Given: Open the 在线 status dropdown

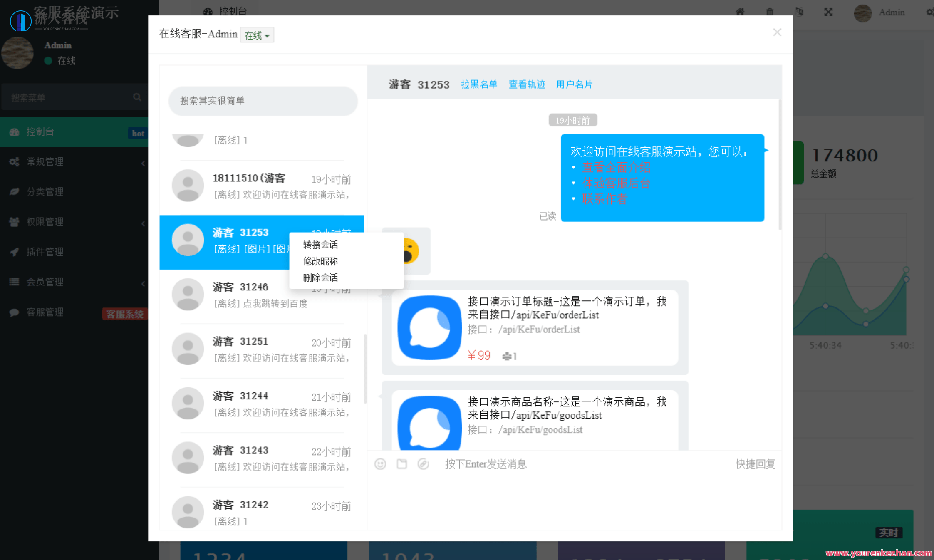Looking at the screenshot, I should click(x=257, y=35).
